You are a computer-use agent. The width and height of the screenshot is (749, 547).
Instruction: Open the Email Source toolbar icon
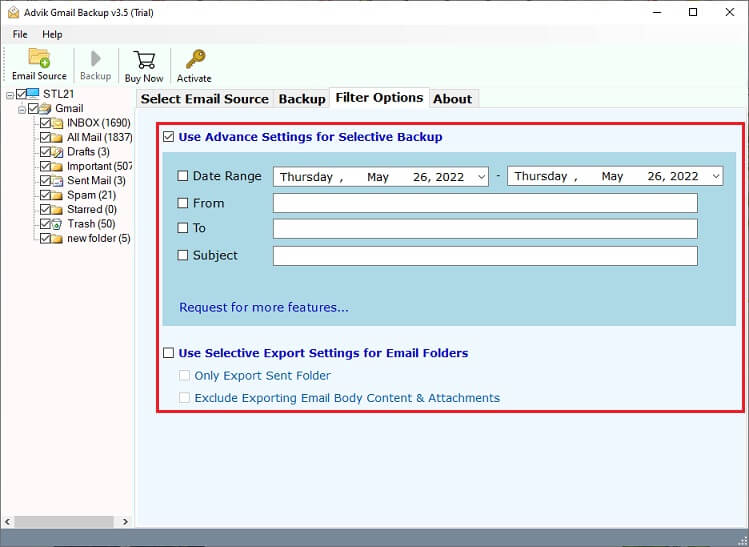tap(39, 58)
